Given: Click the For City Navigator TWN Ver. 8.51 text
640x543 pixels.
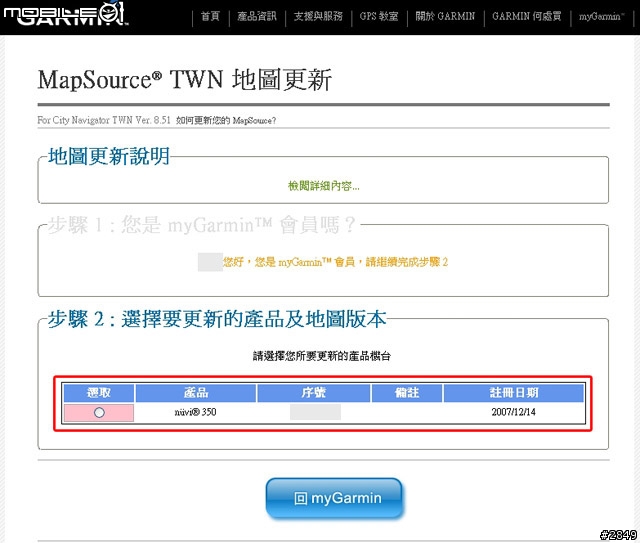Looking at the screenshot, I should (x=104, y=120).
